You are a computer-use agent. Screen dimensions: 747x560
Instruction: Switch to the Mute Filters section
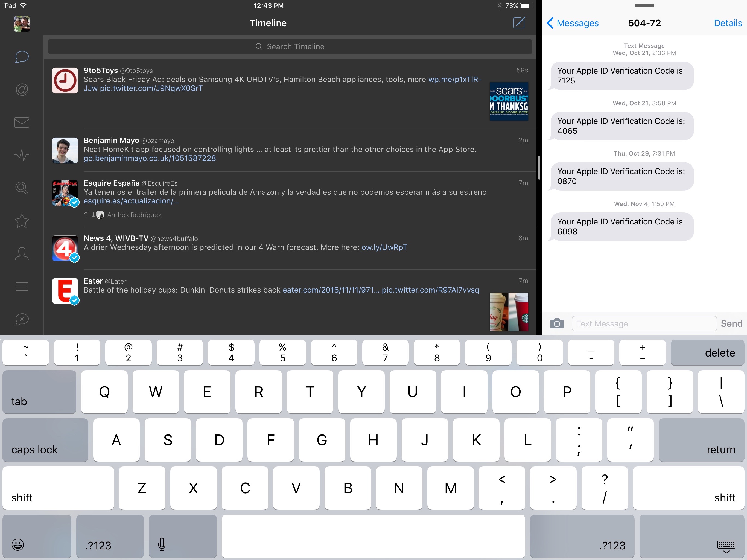click(21, 319)
